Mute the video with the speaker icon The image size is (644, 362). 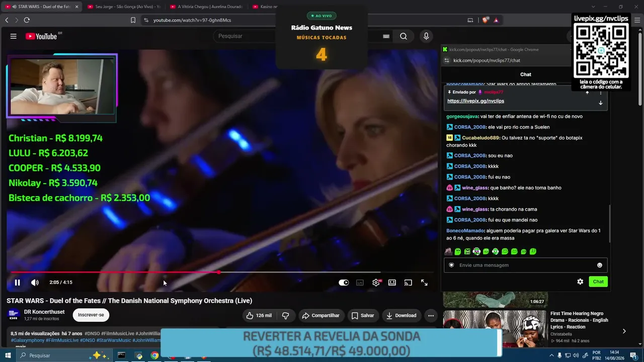click(35, 283)
